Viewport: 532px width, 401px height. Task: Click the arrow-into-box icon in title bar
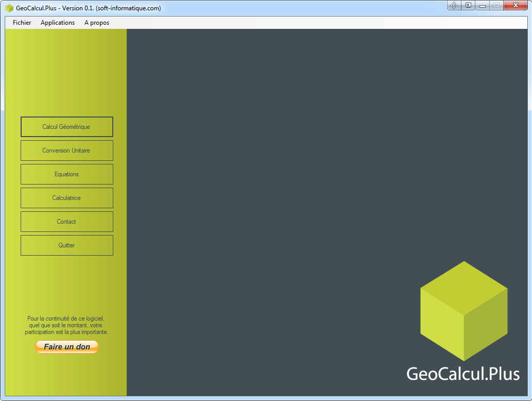point(468,5)
